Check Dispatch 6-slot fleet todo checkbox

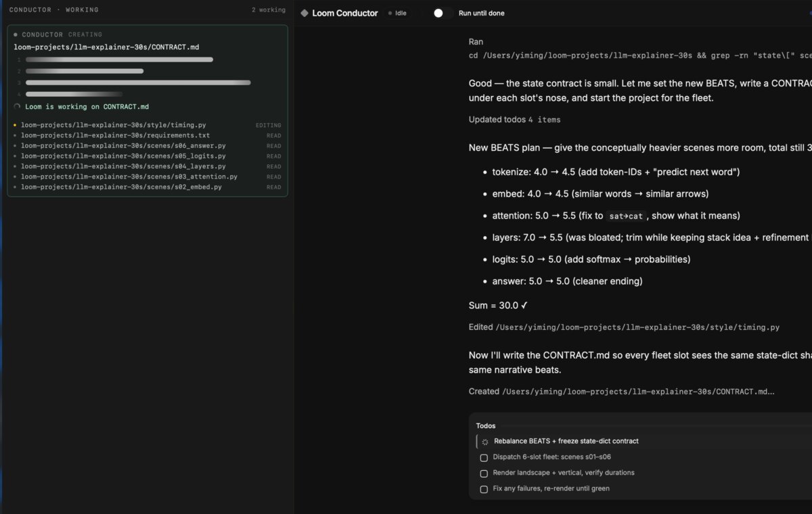tap(484, 457)
